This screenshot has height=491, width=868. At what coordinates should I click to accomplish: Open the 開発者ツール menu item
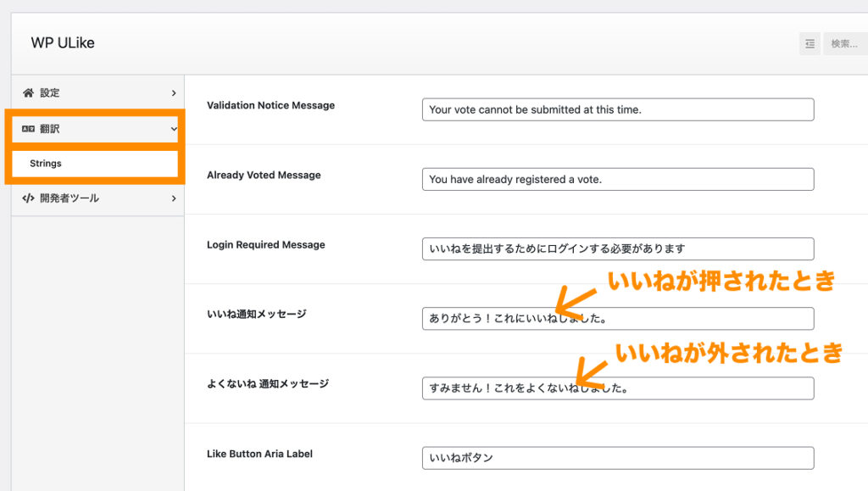70,198
